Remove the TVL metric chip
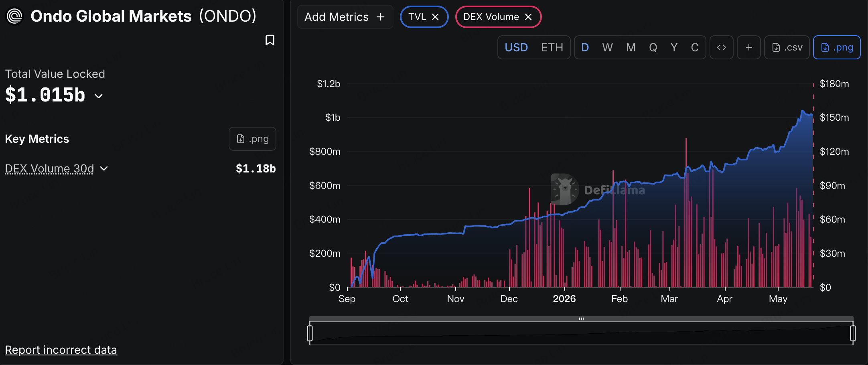The image size is (868, 365). 435,17
